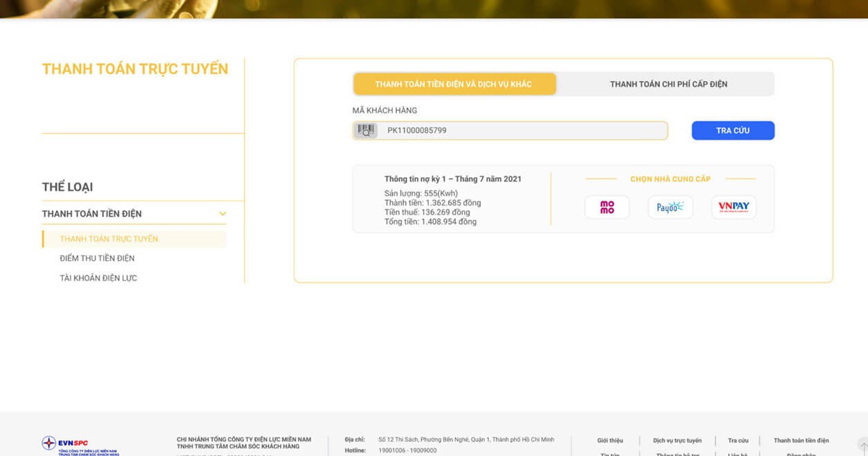Choose Payoo payment provider logo
Image resolution: width=868 pixels, height=456 pixels.
[670, 207]
